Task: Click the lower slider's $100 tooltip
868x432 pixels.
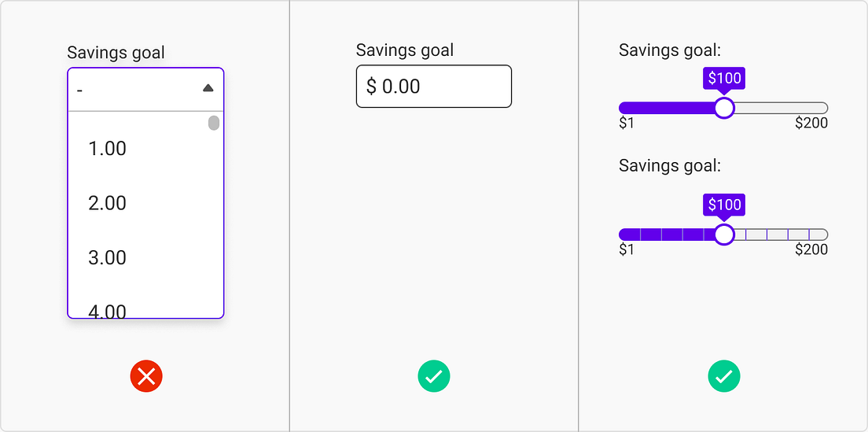Action: pos(724,205)
